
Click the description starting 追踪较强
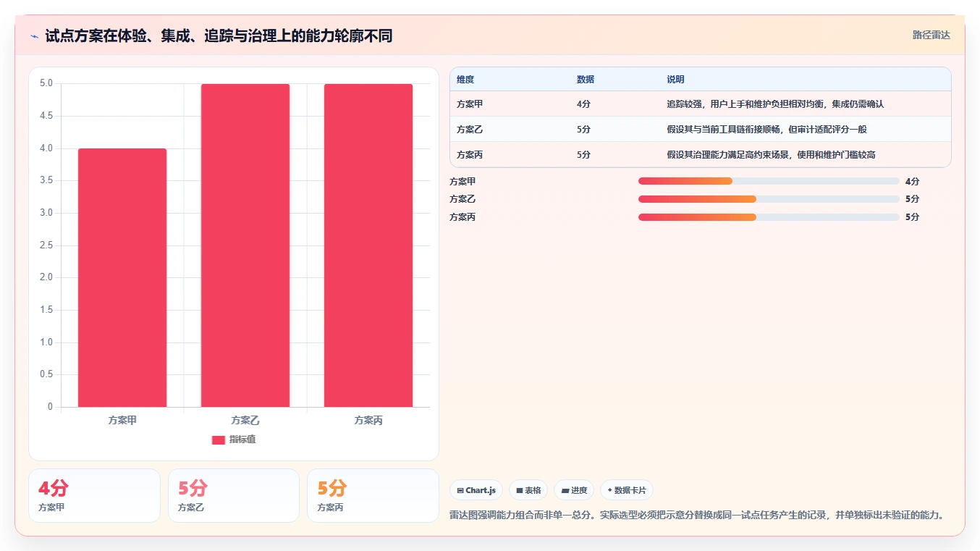[x=775, y=104]
